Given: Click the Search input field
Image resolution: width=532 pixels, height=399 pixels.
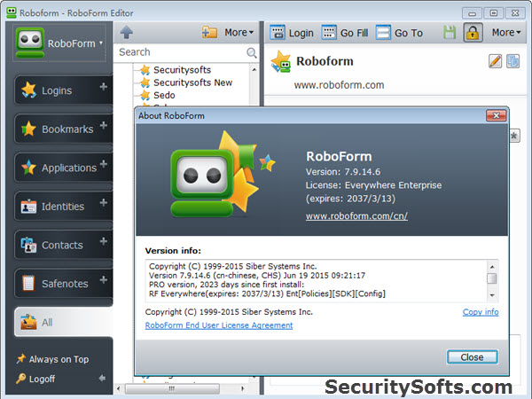Looking at the screenshot, I should click(182, 52).
